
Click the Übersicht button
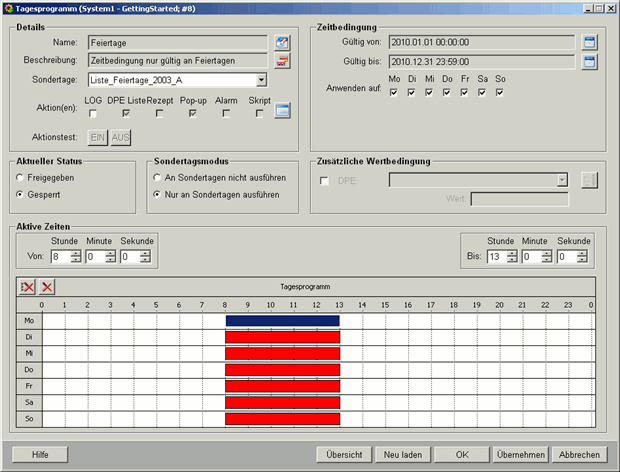[344, 454]
